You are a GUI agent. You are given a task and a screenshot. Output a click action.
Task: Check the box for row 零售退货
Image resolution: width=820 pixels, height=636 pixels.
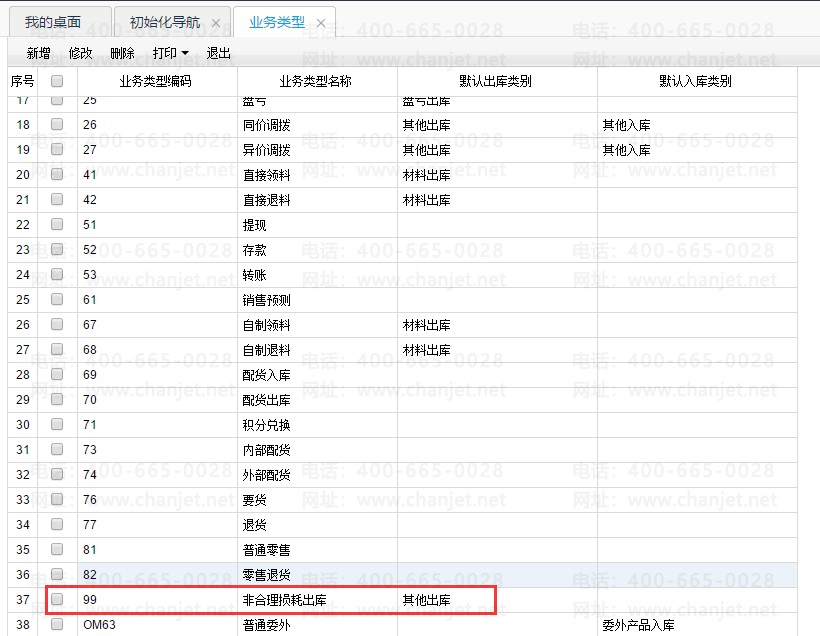click(57, 574)
